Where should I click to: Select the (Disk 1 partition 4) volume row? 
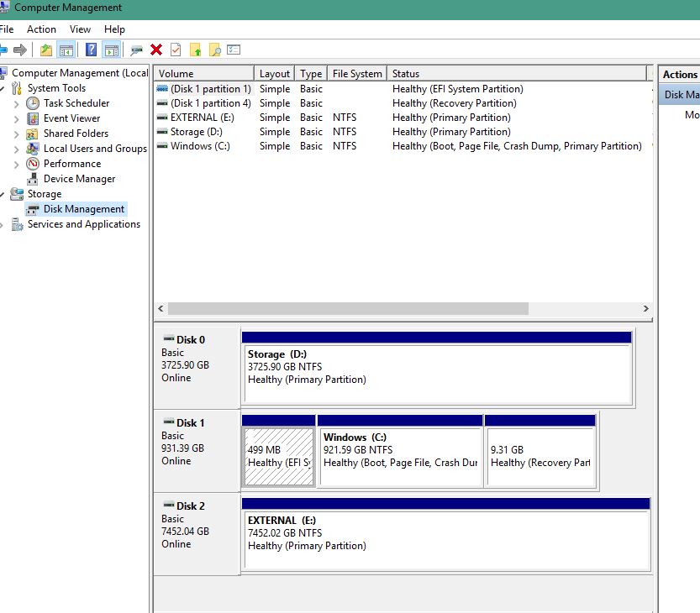[402, 103]
